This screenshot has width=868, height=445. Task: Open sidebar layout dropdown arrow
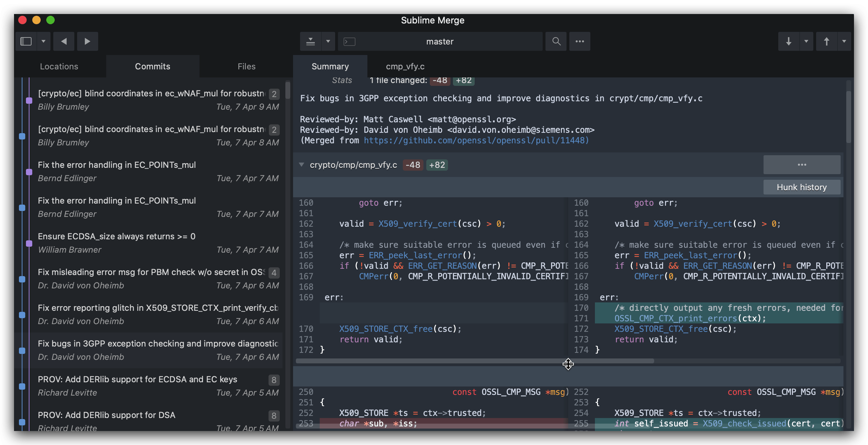tap(43, 41)
